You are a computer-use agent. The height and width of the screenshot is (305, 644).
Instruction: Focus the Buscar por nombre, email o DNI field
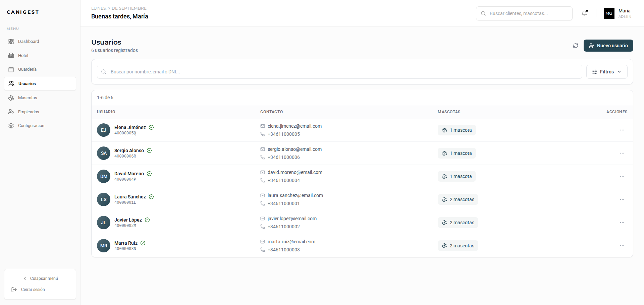click(339, 72)
